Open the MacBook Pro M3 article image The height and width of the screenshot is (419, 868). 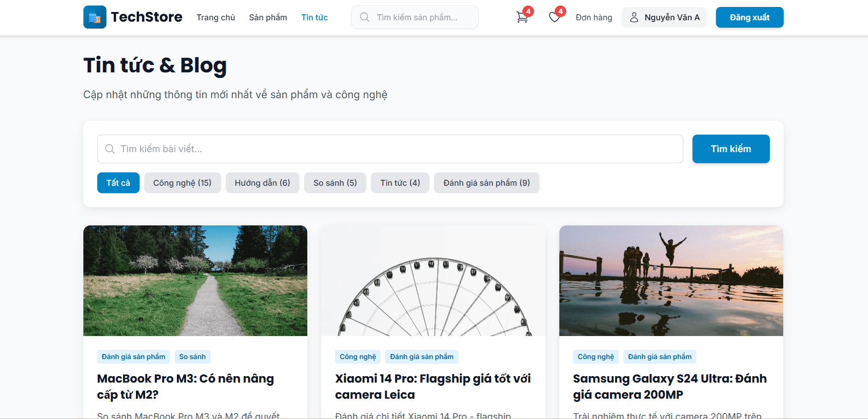(195, 281)
